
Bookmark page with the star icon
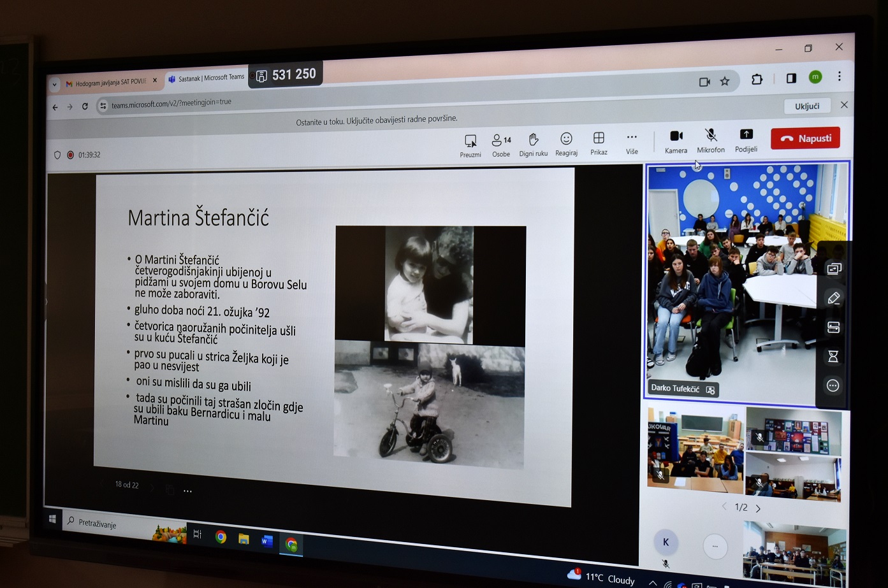[x=725, y=81]
